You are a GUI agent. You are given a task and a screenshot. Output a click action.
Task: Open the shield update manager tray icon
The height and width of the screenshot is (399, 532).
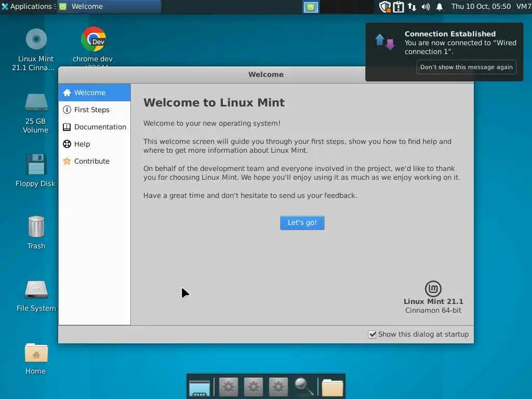[x=385, y=6]
